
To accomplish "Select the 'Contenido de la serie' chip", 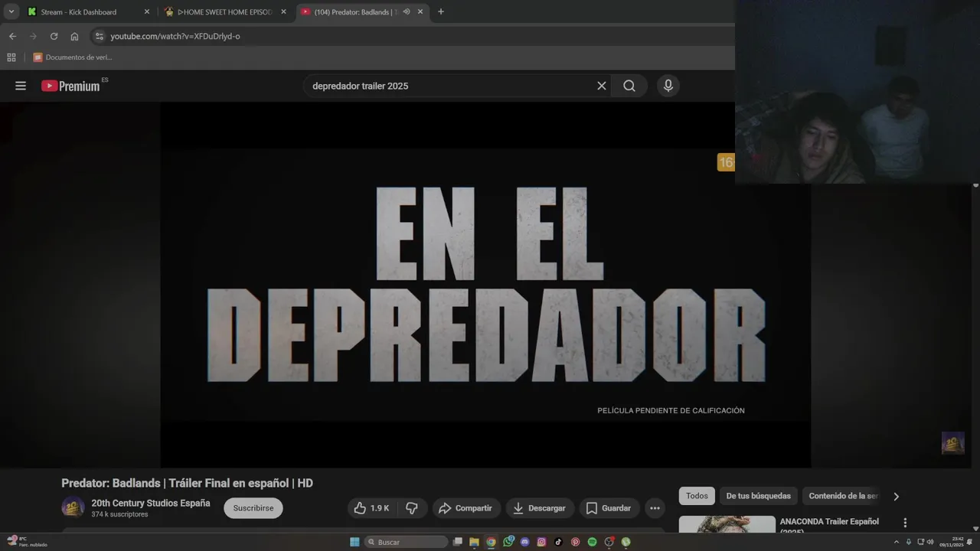I will [x=844, y=496].
